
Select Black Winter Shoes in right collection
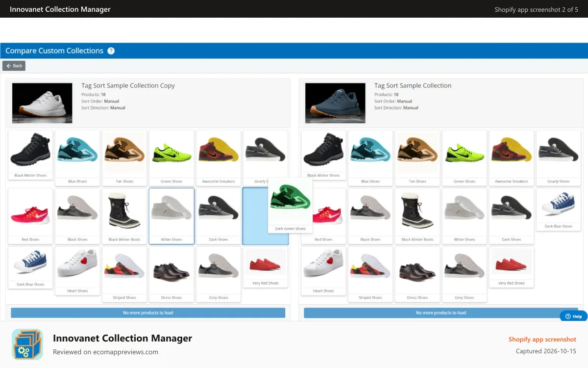click(323, 155)
